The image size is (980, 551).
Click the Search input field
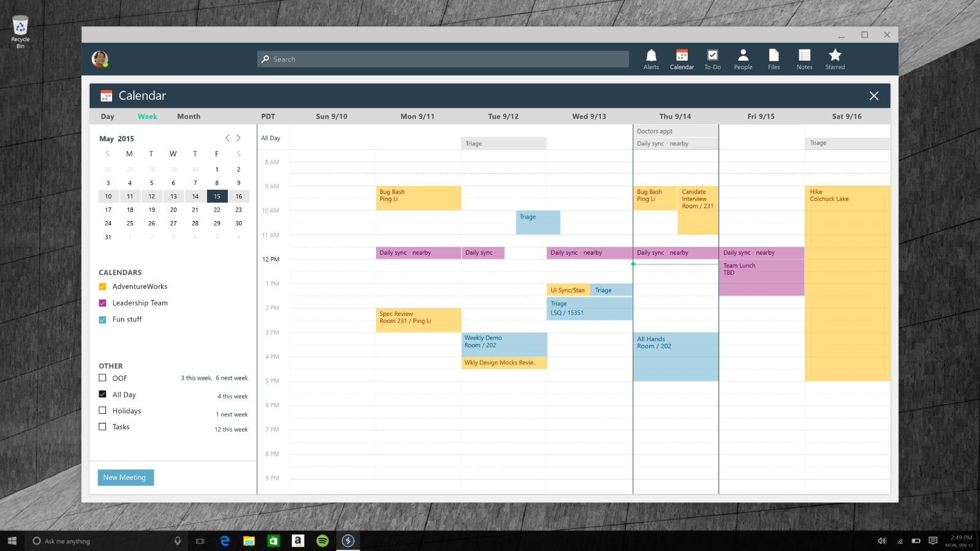point(443,59)
